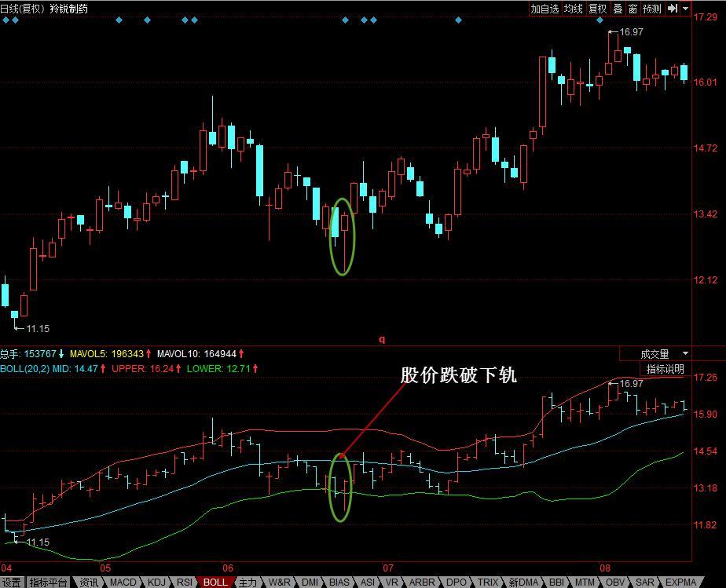Image resolution: width=726 pixels, height=588 pixels.
Task: Toggle the 复权 price adjustment option
Action: 598,9
